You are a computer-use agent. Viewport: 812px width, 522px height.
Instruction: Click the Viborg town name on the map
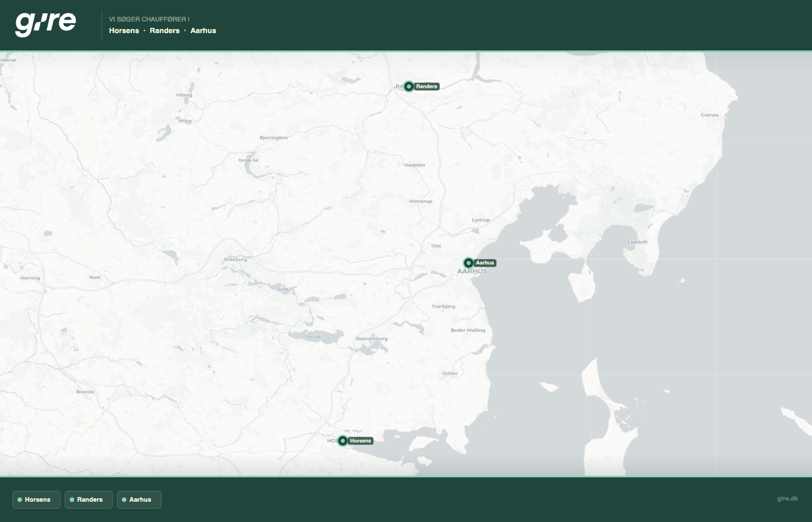pos(184,95)
